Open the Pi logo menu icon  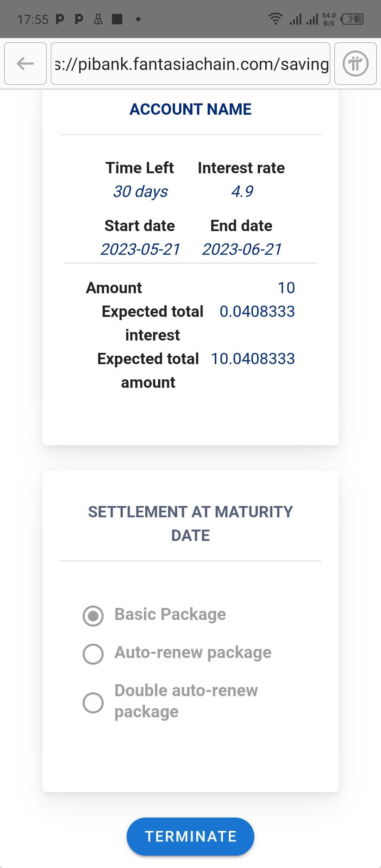tap(356, 64)
